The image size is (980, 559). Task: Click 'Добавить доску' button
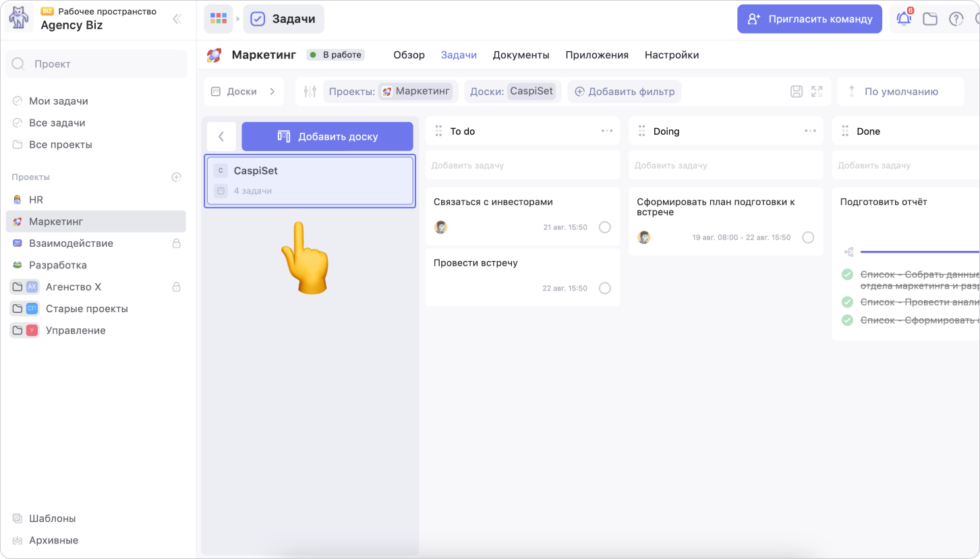click(x=327, y=136)
